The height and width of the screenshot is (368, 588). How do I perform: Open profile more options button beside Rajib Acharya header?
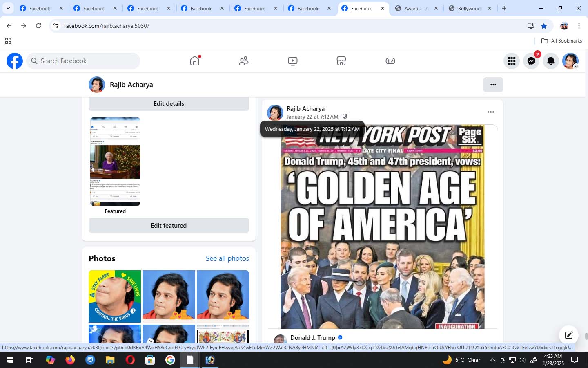click(x=493, y=85)
